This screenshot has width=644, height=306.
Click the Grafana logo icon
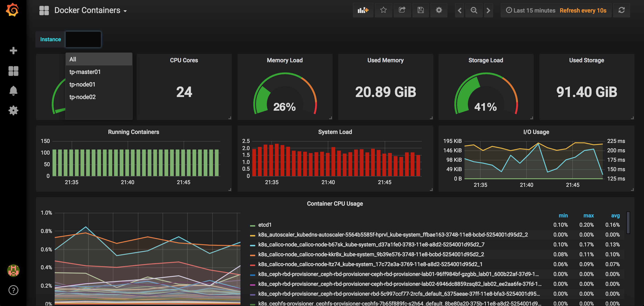point(13,10)
